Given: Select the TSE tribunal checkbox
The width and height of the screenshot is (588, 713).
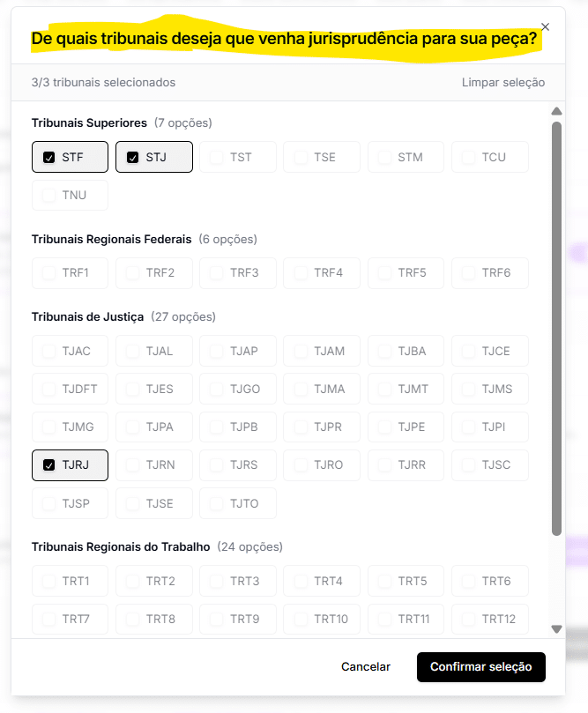Looking at the screenshot, I should tap(301, 158).
